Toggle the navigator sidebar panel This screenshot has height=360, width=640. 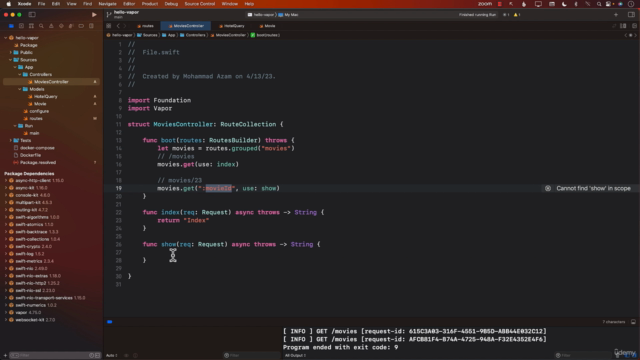click(32, 15)
